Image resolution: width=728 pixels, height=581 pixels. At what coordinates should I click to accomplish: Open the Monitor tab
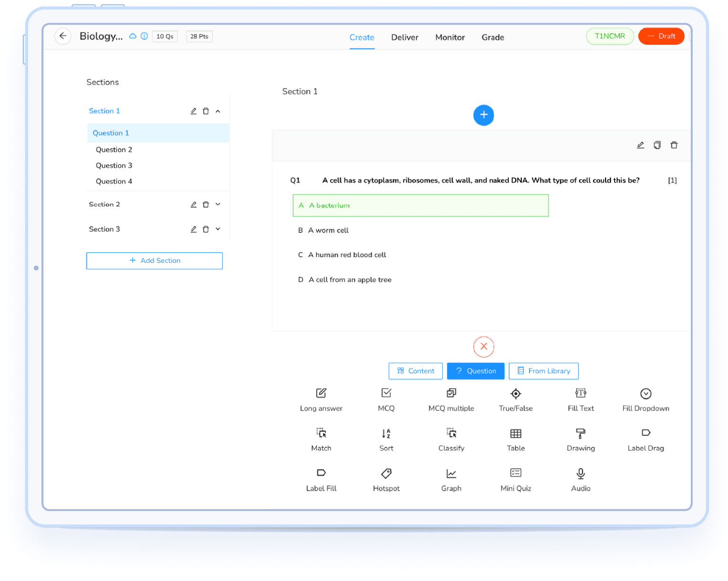(x=450, y=37)
